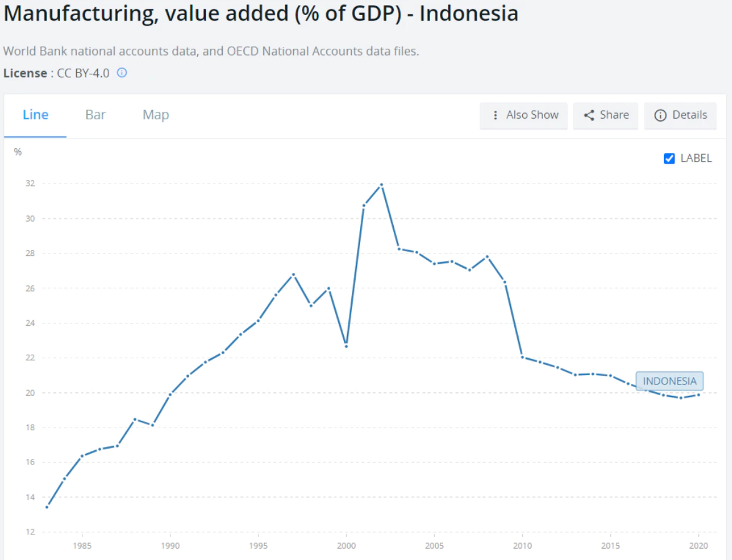Click the license info icon

122,73
